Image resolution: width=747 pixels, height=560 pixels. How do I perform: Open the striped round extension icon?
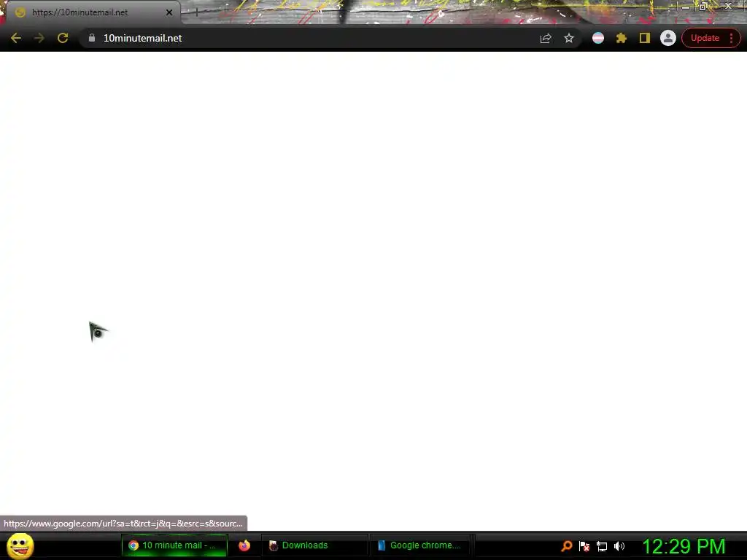coord(598,38)
